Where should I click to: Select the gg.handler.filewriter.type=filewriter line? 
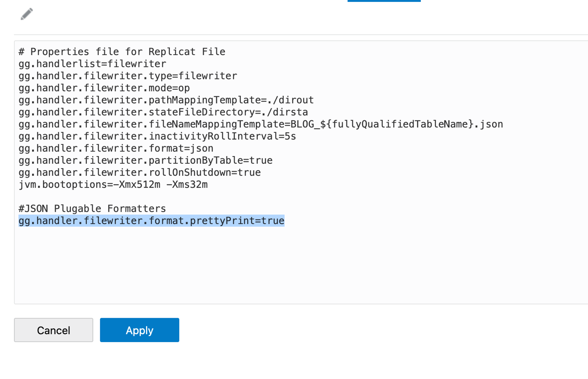pyautogui.click(x=127, y=75)
